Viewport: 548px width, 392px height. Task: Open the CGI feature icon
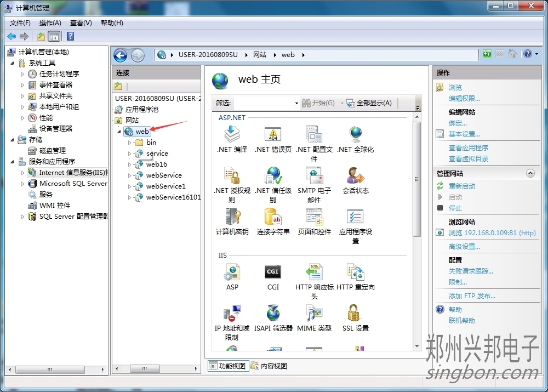[273, 272]
